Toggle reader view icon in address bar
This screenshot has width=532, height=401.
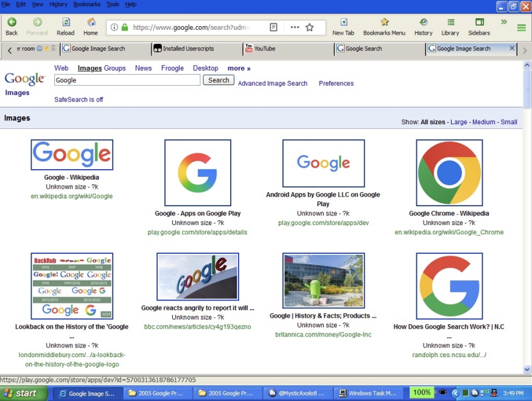click(x=273, y=27)
